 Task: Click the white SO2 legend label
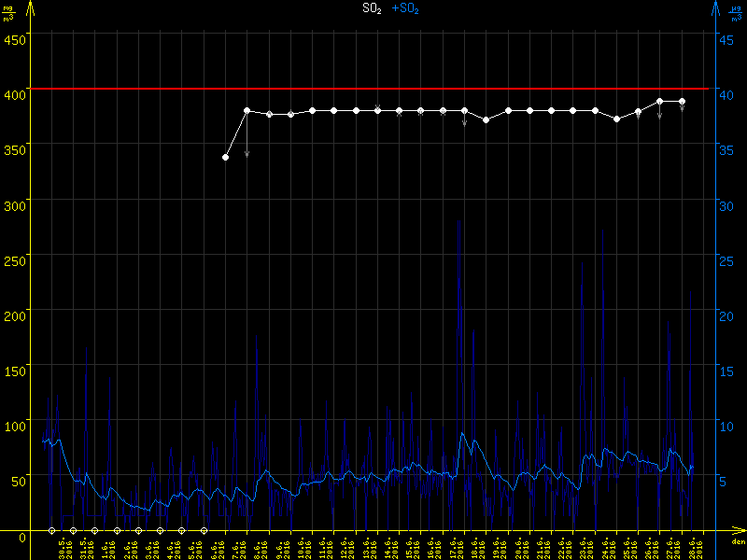point(372,8)
